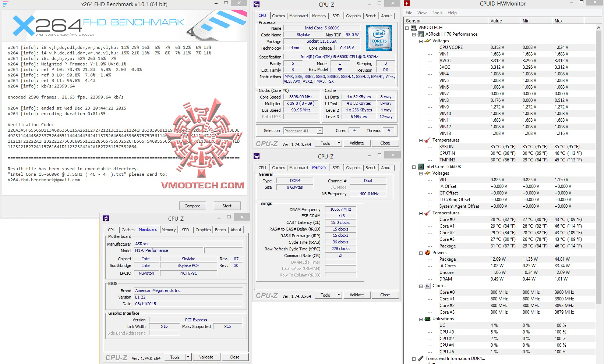
Task: Click the CPU-Z title icon in the Mainboard-tab window
Action: coord(106,218)
